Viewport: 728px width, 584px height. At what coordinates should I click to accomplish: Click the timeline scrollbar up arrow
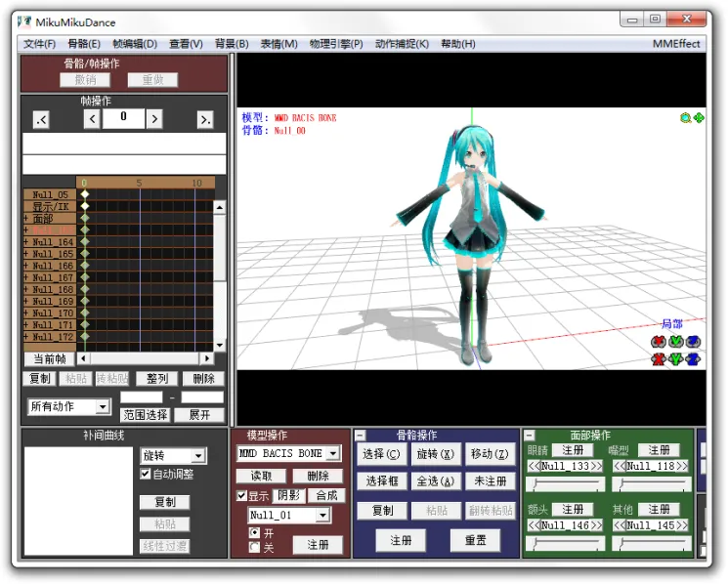[220, 207]
